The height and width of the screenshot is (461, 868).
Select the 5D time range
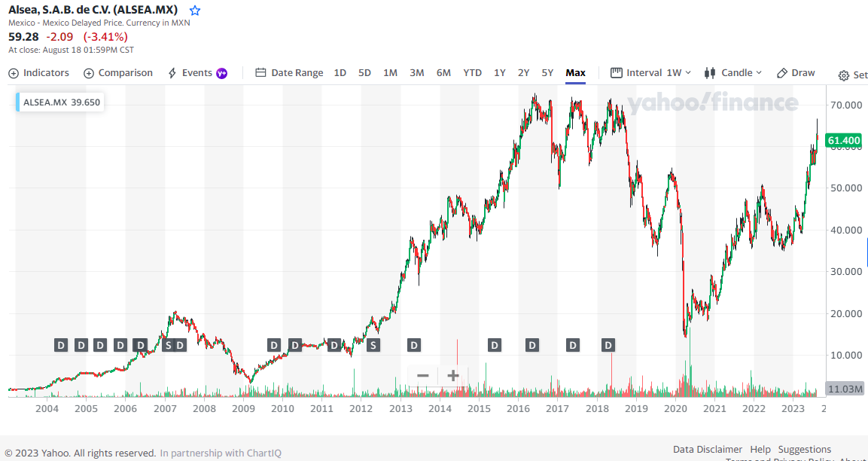(x=364, y=72)
